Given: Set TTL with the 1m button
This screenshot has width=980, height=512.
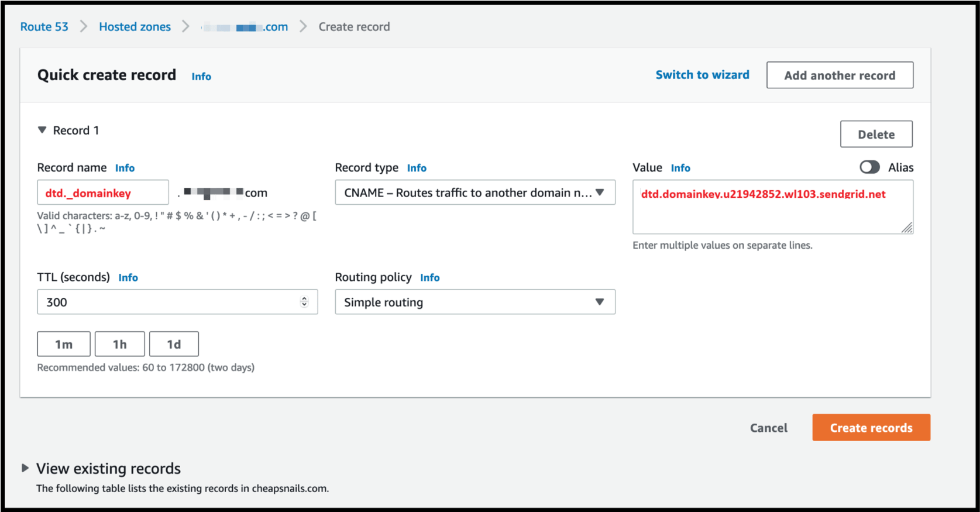Looking at the screenshot, I should (x=64, y=344).
